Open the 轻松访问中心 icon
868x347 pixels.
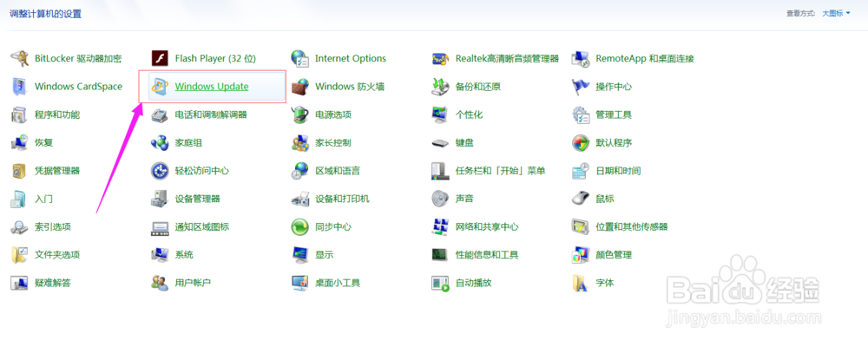point(160,171)
